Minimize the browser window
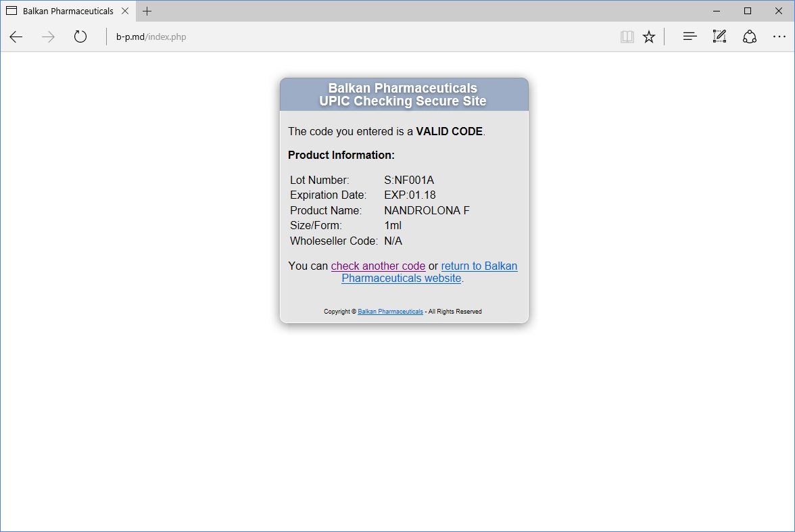The image size is (795, 532). 717,11
